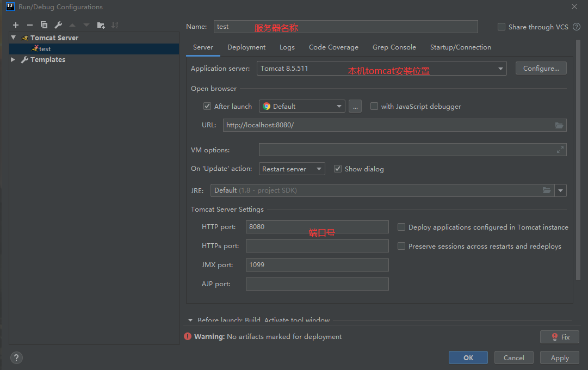Add a new configuration with plus icon
This screenshot has height=370, width=588.
pyautogui.click(x=16, y=25)
